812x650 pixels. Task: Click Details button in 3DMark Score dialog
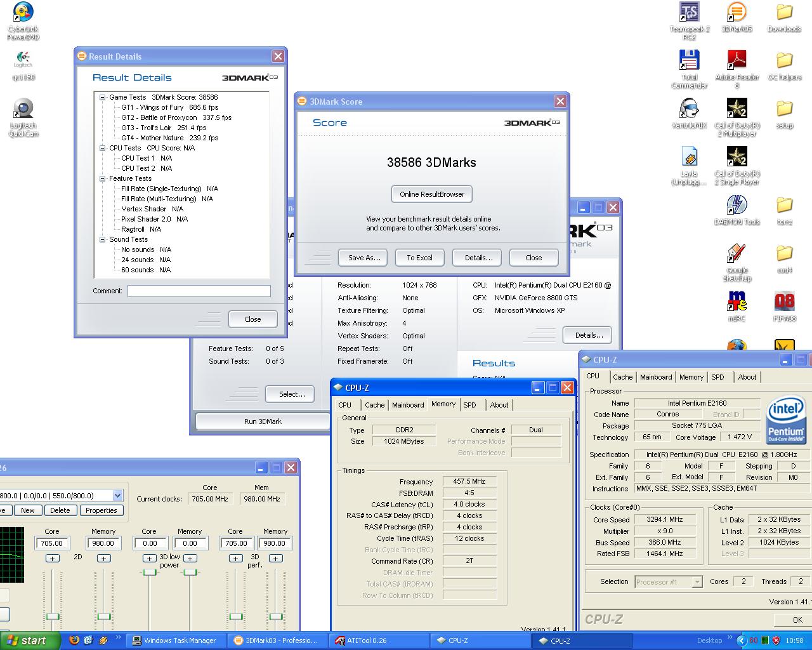pos(478,258)
